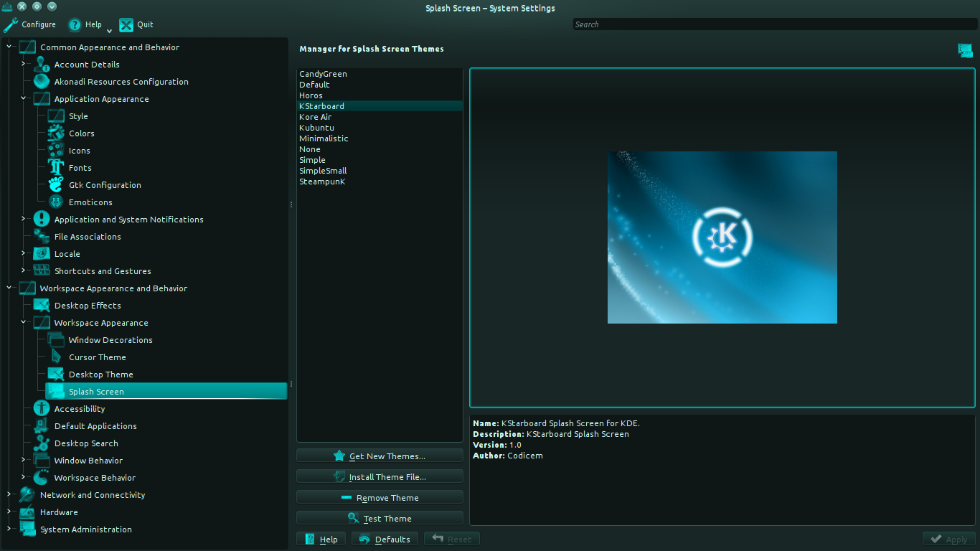This screenshot has width=980, height=551.
Task: Click the bottom Help button
Action: coord(321,540)
